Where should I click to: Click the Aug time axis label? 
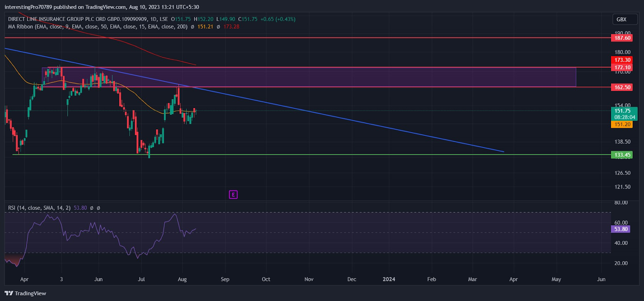point(182,279)
